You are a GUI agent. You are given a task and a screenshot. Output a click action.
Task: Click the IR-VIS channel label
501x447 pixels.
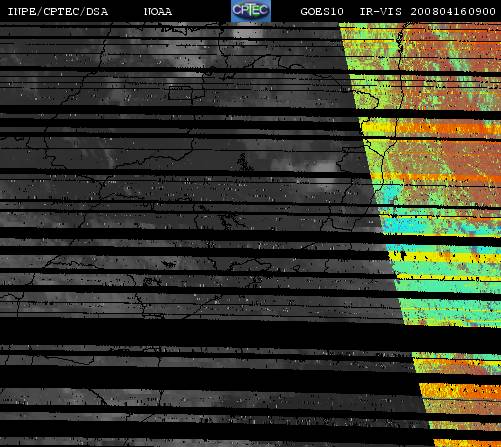point(381,12)
